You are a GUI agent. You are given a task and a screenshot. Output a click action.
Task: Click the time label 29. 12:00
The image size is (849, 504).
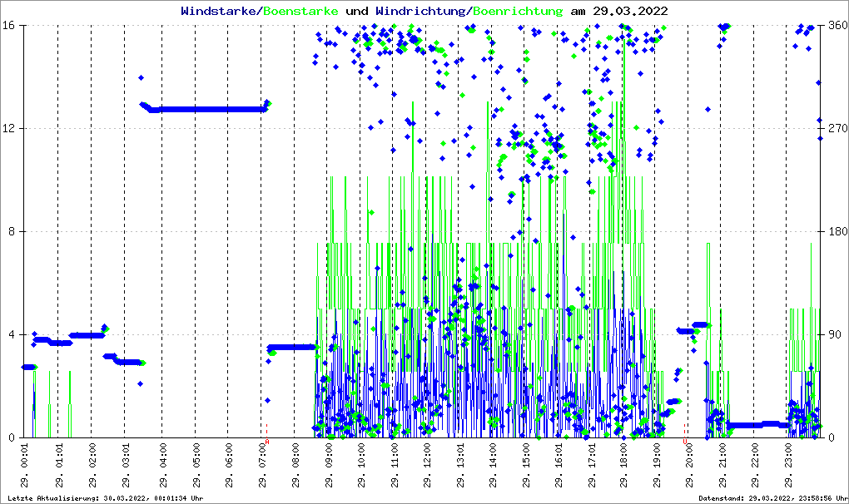(427, 466)
